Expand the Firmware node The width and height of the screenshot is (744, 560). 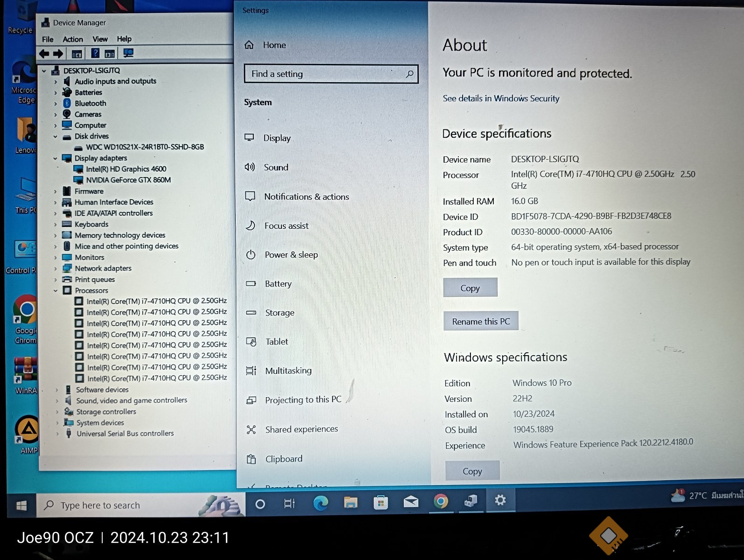(55, 191)
